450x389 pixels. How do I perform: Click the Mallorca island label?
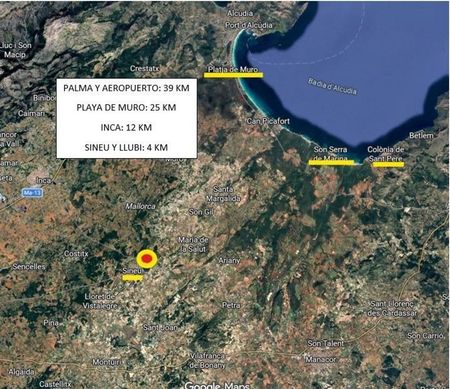coord(140,206)
